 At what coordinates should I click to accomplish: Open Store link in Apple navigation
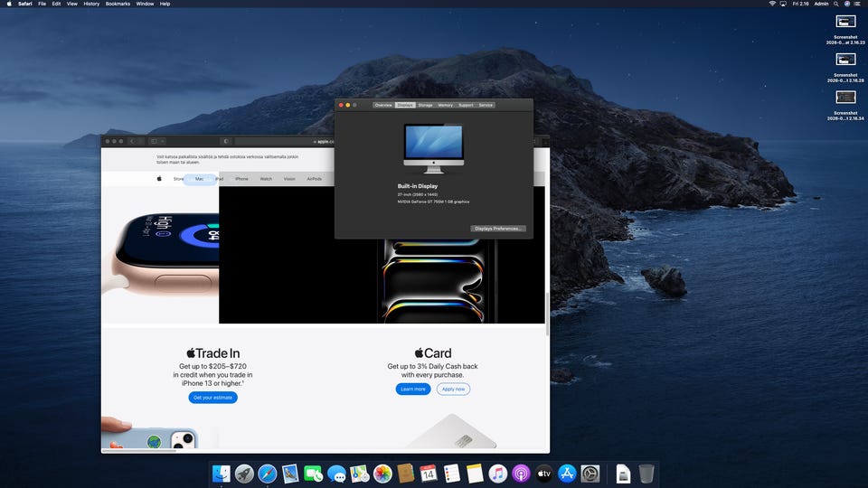[x=178, y=179]
